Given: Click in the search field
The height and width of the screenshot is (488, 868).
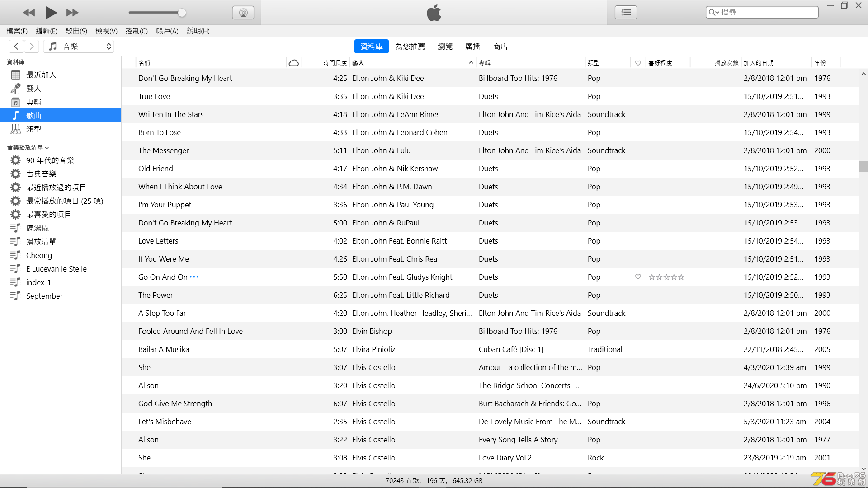Looking at the screenshot, I should [762, 12].
